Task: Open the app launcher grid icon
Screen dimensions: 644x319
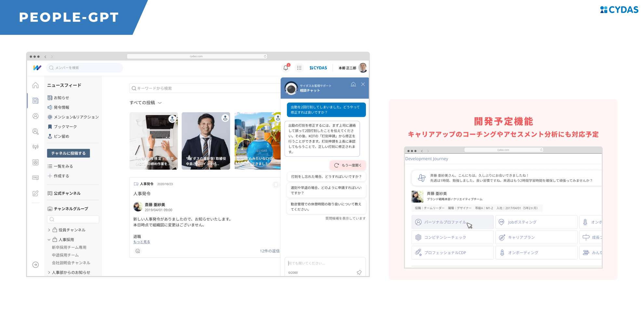Action: click(x=299, y=68)
